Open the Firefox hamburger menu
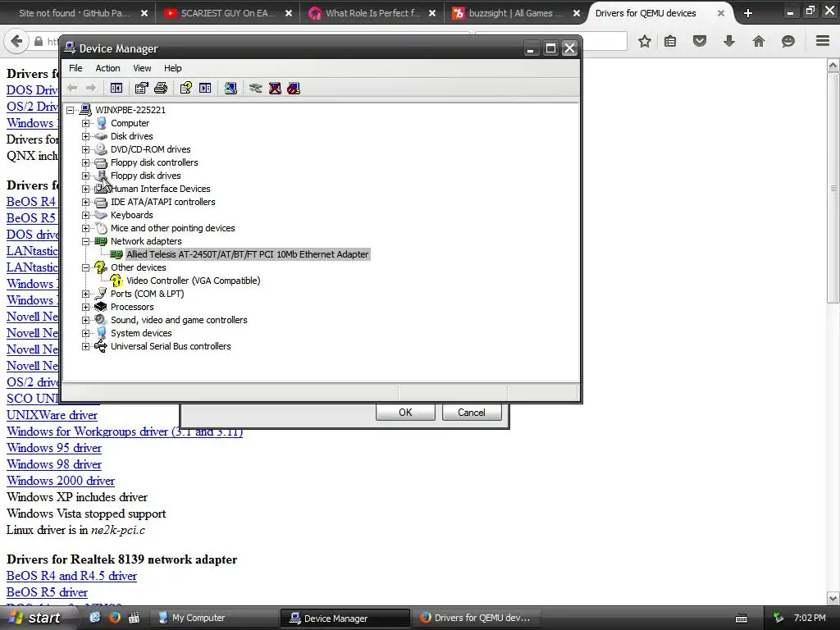This screenshot has height=630, width=840. (823, 41)
